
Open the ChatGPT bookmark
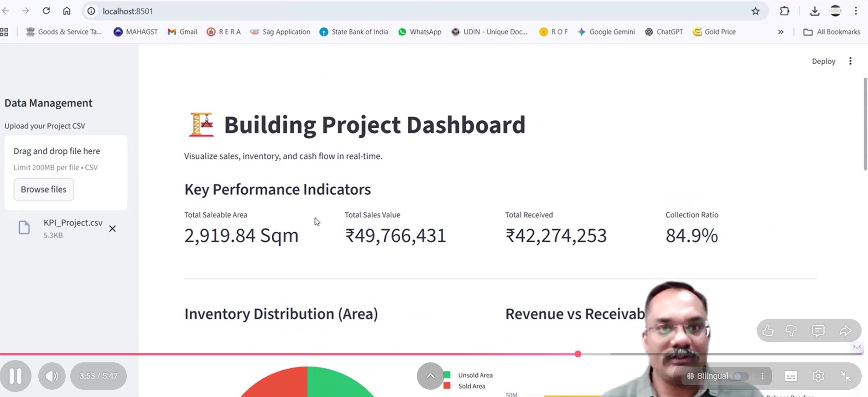(664, 32)
